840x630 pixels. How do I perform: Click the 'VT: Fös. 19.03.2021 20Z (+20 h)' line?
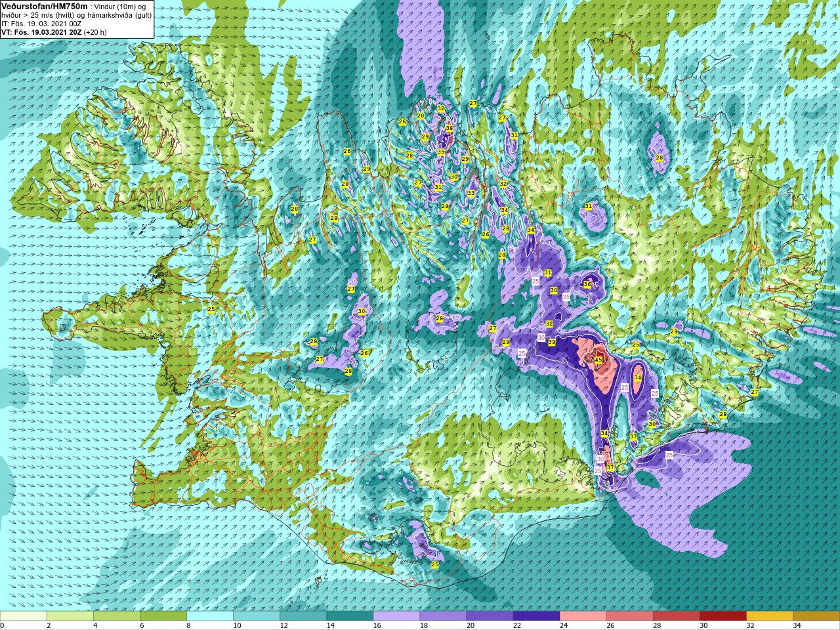(x=54, y=32)
